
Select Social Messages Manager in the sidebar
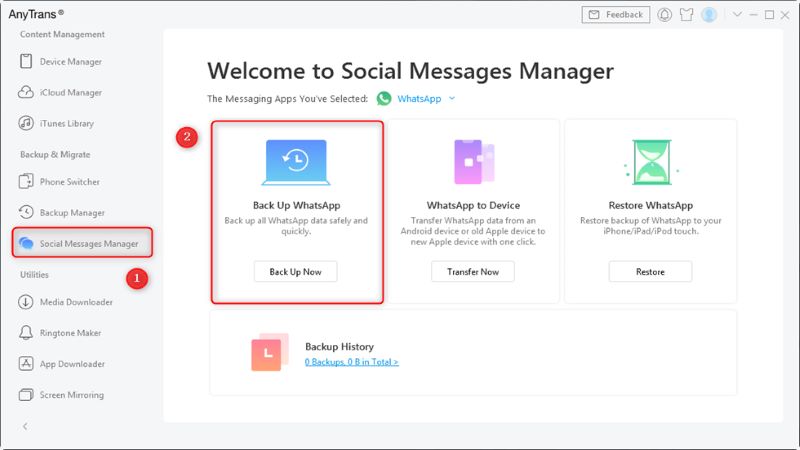(82, 243)
